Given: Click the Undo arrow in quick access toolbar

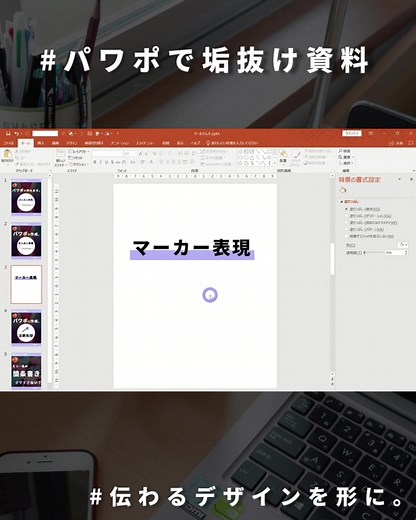Looking at the screenshot, I should pos(17,134).
